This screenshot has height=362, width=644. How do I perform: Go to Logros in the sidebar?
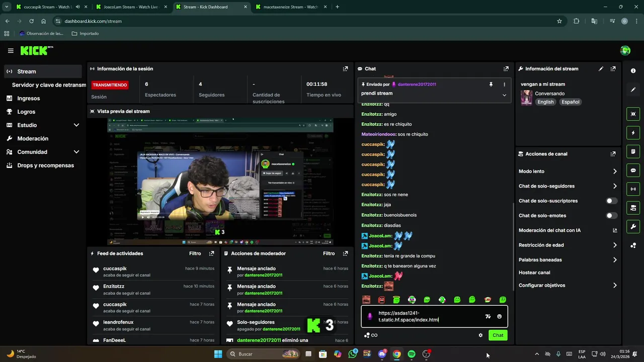click(x=43, y=112)
